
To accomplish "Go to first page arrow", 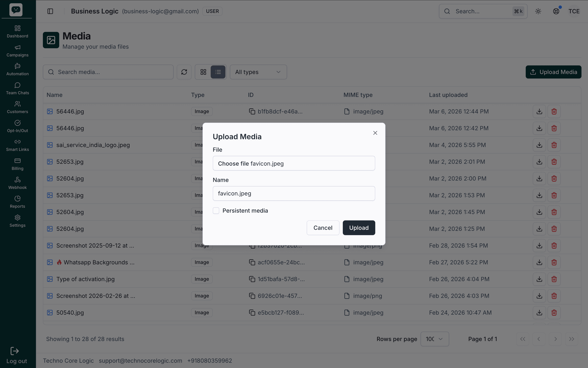I will [522, 339].
